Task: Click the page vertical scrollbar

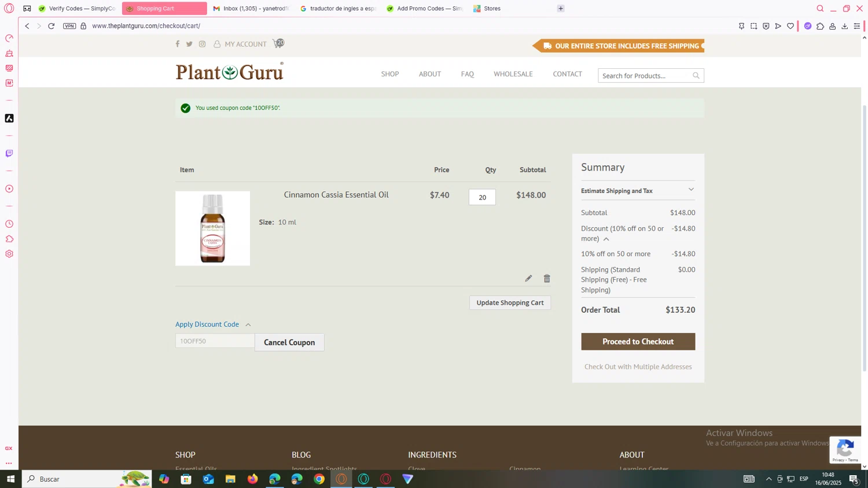Action: click(x=865, y=237)
